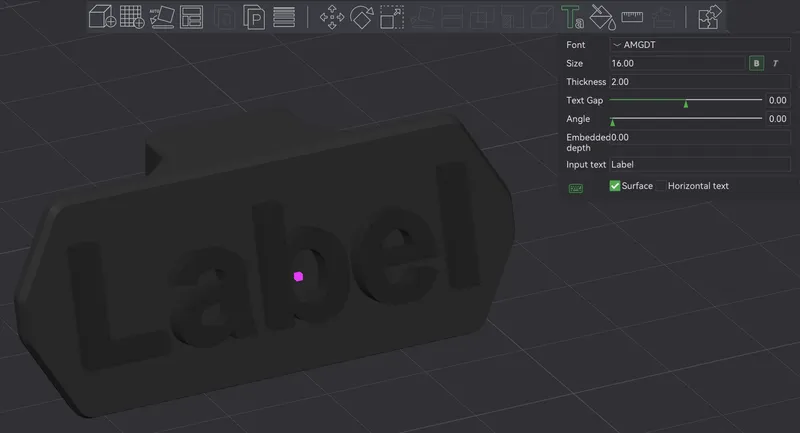800x433 pixels.
Task: Click the greyed-out Split to objects icon
Action: click(224, 17)
